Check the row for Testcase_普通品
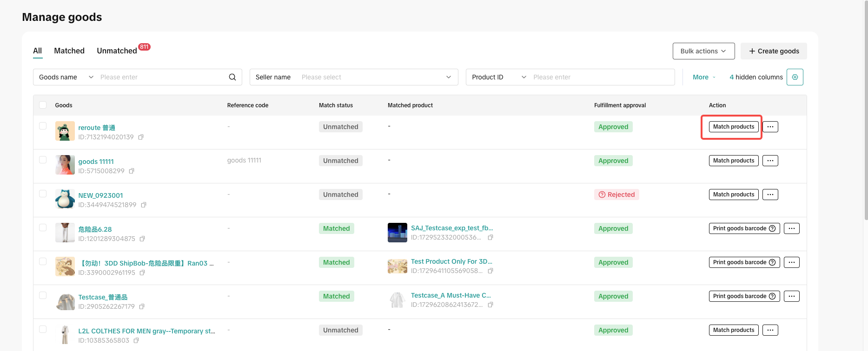Image resolution: width=868 pixels, height=351 pixels. click(43, 295)
